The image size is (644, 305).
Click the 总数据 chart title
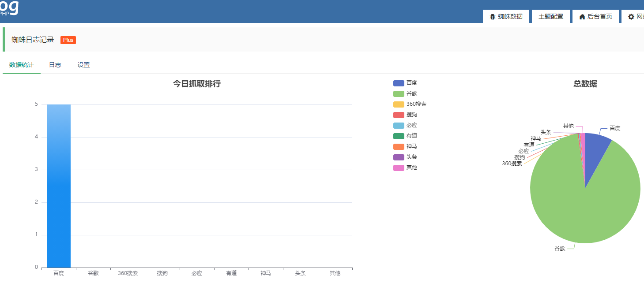pos(585,84)
